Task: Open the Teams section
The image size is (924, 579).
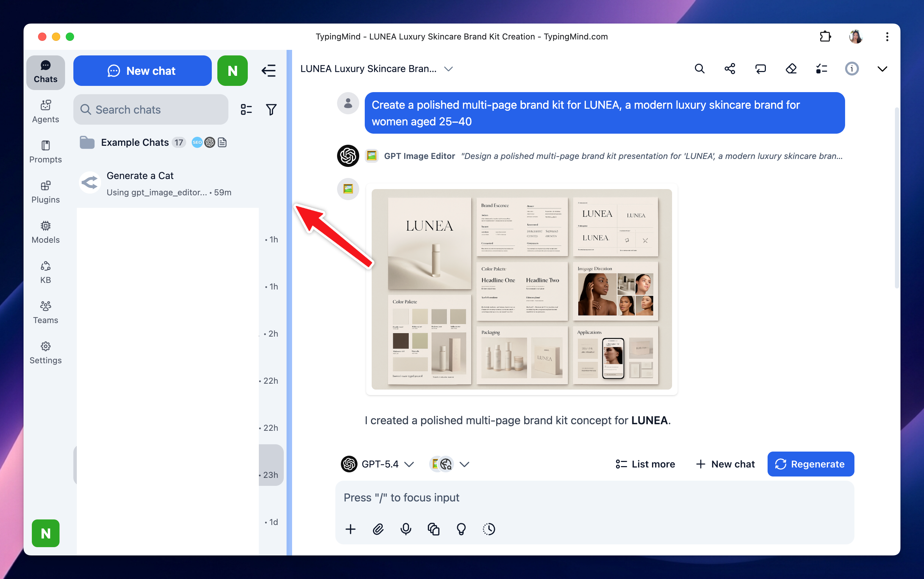Action: click(46, 312)
